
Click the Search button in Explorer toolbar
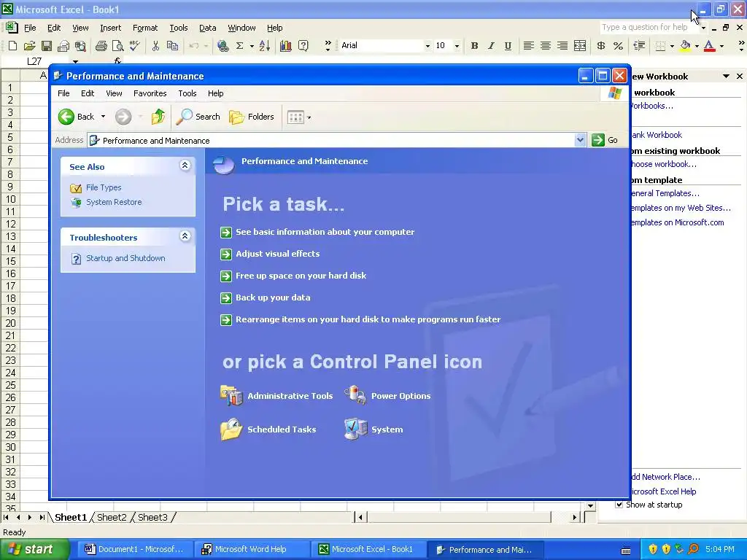pyautogui.click(x=198, y=117)
